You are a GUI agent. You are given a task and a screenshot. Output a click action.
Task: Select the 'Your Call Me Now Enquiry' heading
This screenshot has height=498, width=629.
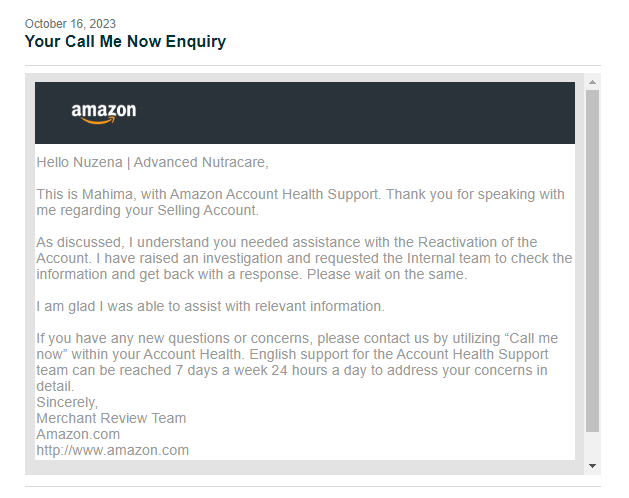(x=125, y=42)
